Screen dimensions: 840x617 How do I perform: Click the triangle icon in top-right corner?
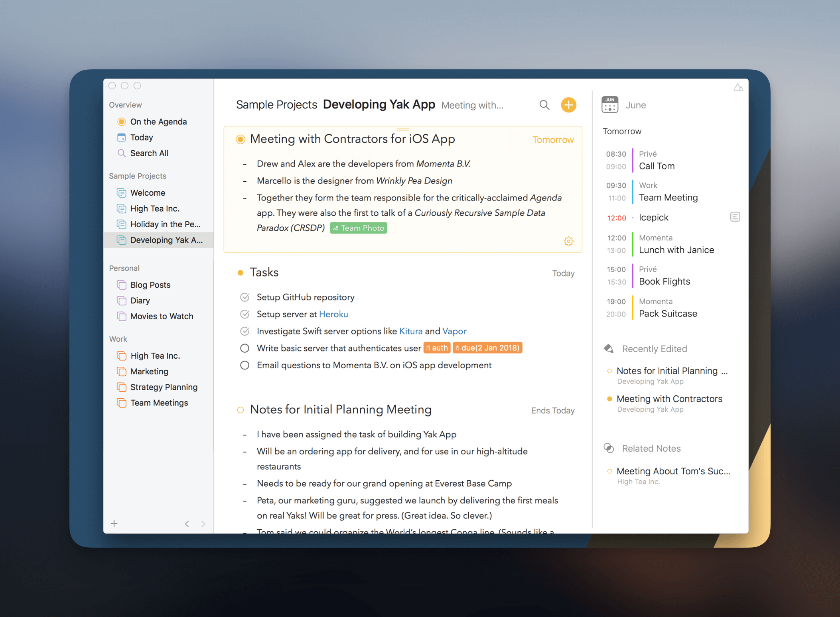(738, 87)
